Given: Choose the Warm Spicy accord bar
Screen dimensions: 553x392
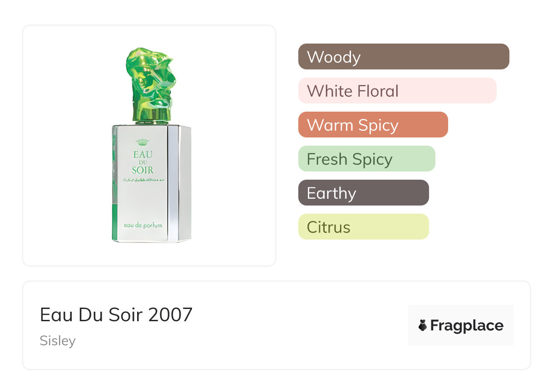Looking at the screenshot, I should pos(373,125).
